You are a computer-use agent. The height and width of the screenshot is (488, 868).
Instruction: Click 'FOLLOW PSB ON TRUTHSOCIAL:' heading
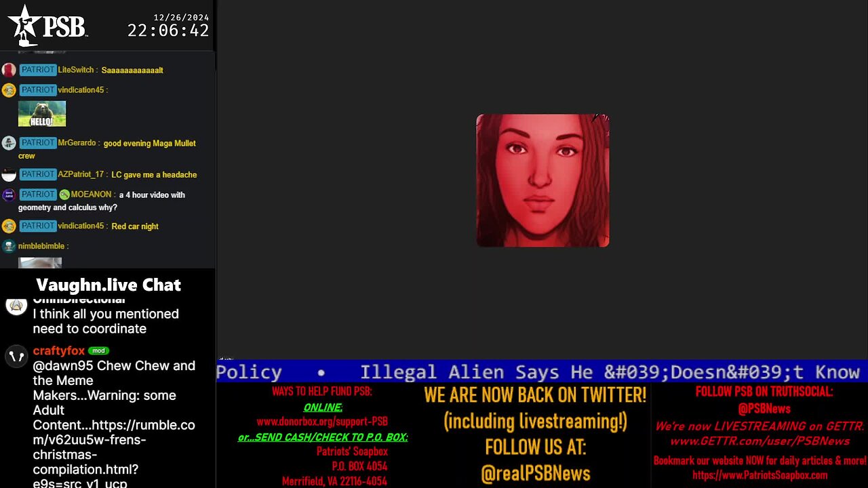pos(764,392)
